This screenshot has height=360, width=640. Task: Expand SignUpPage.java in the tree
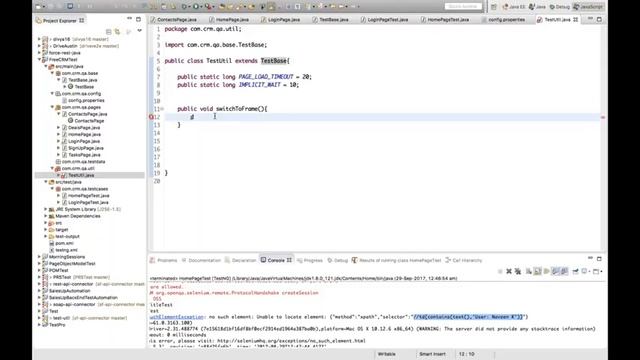(x=58, y=148)
